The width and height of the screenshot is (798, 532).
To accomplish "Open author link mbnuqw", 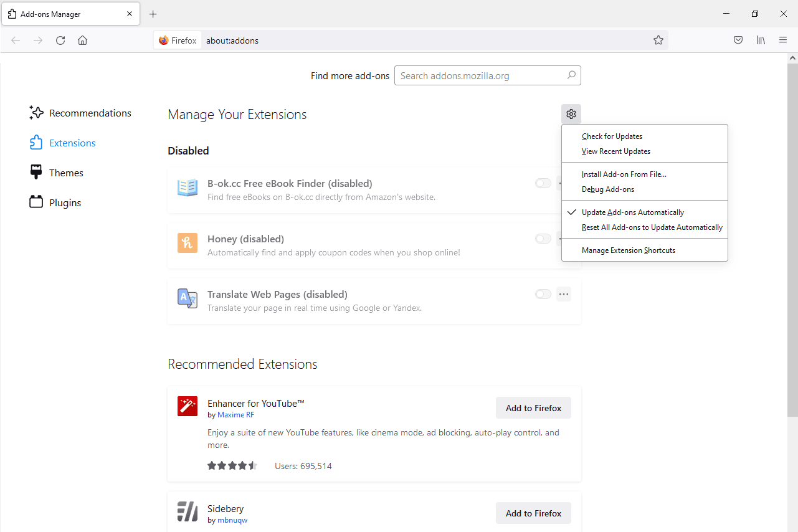I will 232,520.
